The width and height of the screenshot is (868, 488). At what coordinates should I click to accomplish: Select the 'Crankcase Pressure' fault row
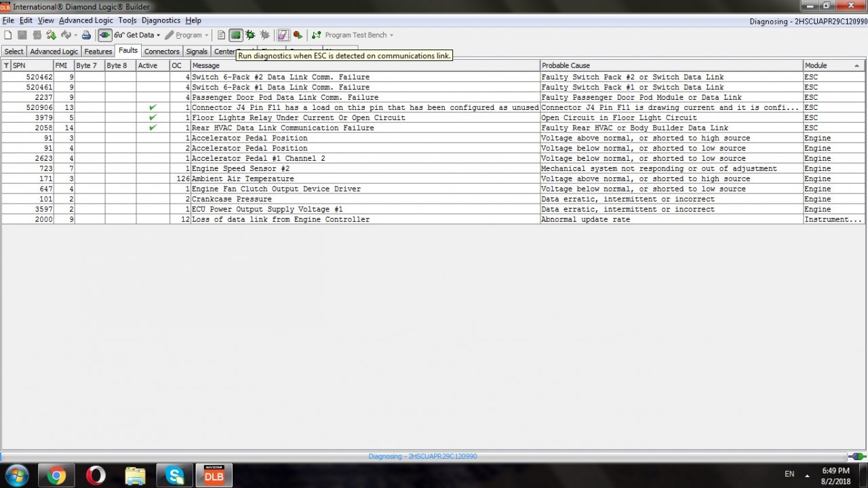[x=433, y=200]
